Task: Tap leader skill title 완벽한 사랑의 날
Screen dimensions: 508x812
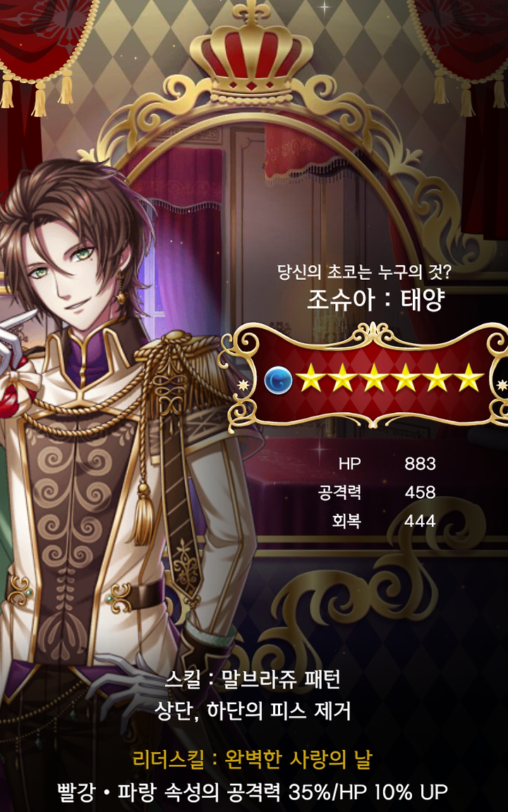Action: coord(298,760)
